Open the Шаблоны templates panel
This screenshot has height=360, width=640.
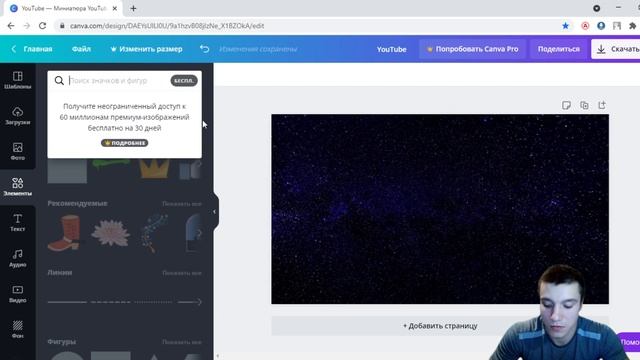(18, 80)
